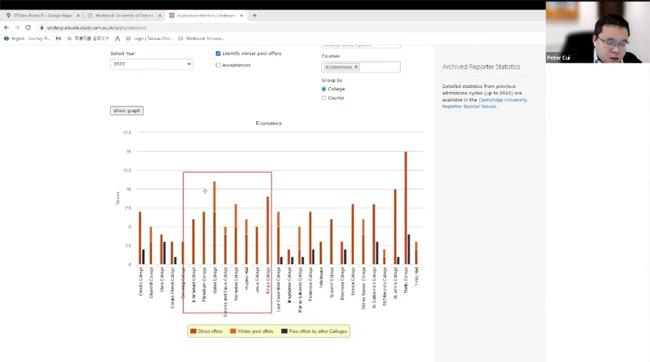Click the browser forward arrow
The image size is (650, 362).
[x=17, y=28]
